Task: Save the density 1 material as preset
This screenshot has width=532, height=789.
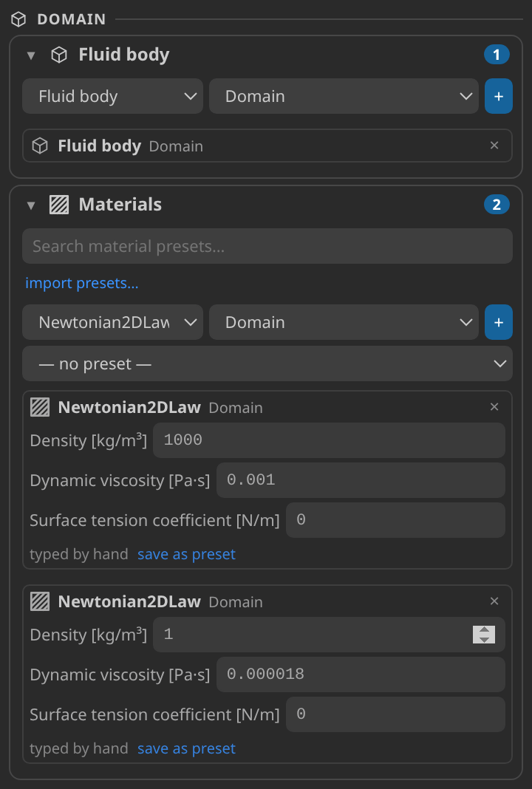Action: pos(186,748)
